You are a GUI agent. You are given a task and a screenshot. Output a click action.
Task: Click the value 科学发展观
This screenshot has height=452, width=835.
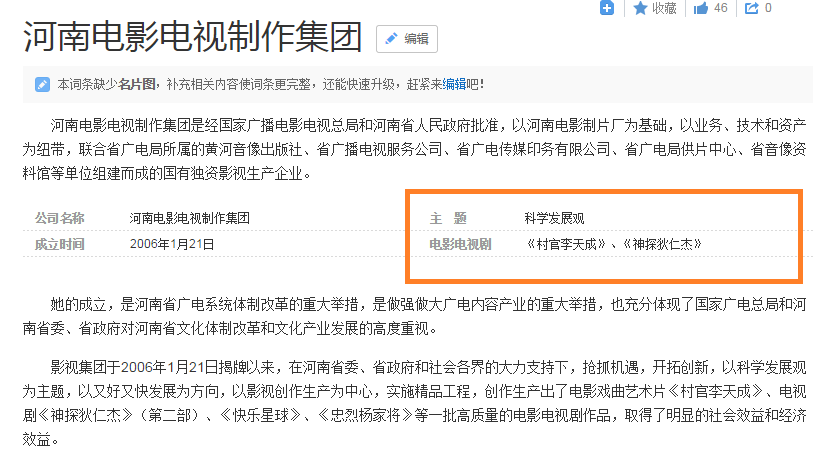554,218
